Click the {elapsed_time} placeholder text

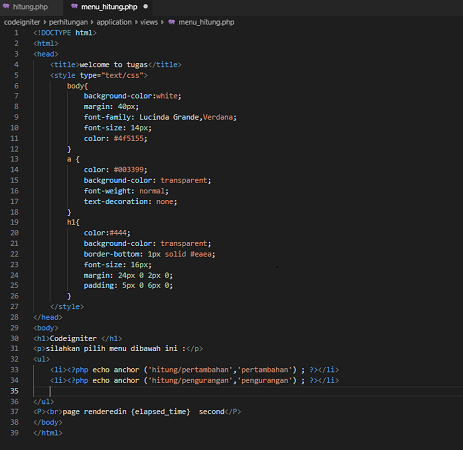click(160, 412)
